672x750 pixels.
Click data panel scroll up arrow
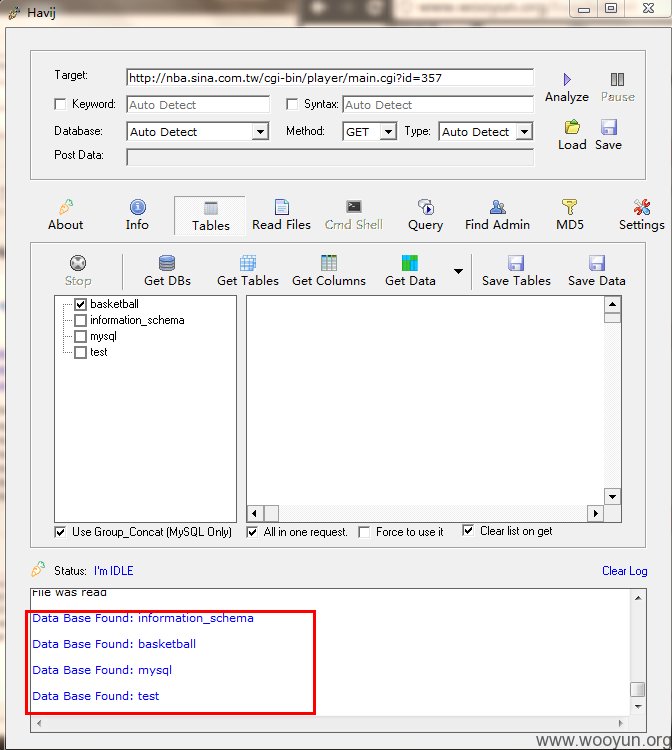[x=613, y=304]
